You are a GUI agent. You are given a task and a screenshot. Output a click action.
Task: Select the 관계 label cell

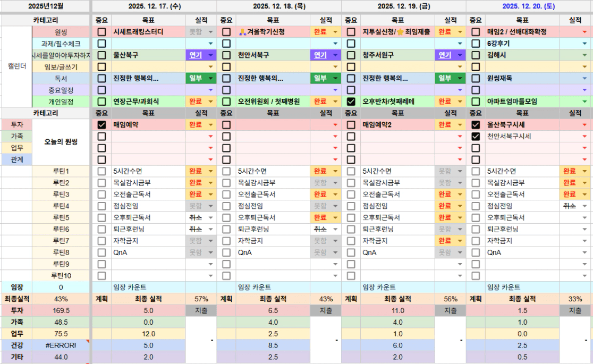pyautogui.click(x=17, y=159)
